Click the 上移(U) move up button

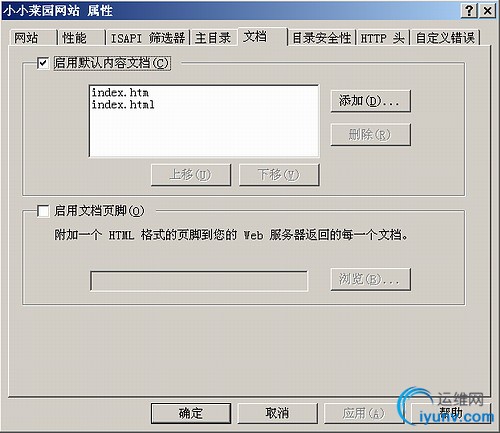tap(191, 175)
